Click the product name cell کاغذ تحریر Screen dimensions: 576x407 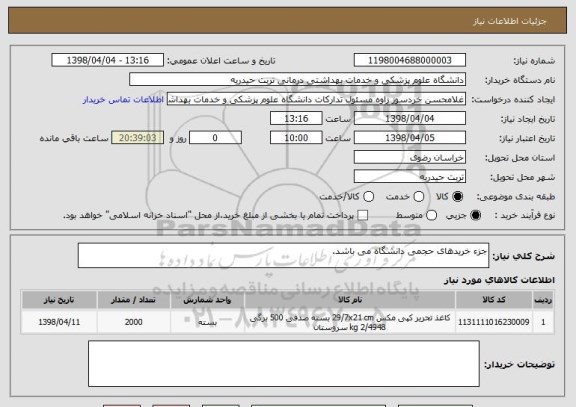point(350,322)
